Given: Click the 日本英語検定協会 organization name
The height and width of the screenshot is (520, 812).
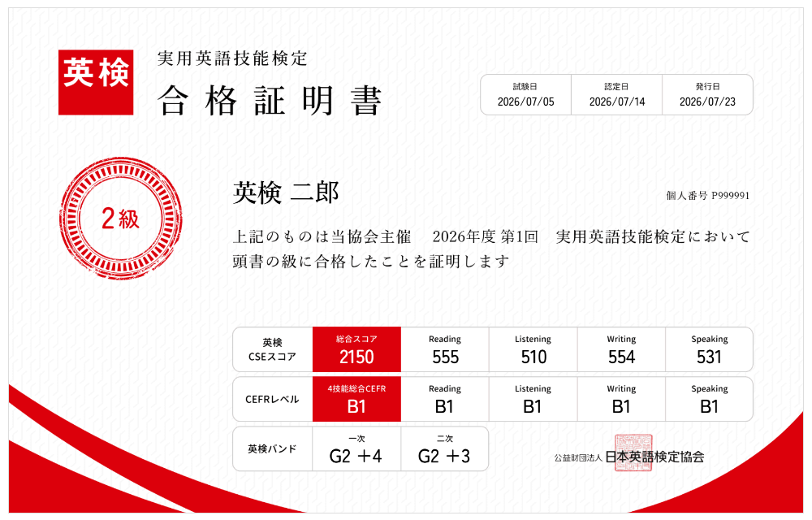Looking at the screenshot, I should coord(655,457).
